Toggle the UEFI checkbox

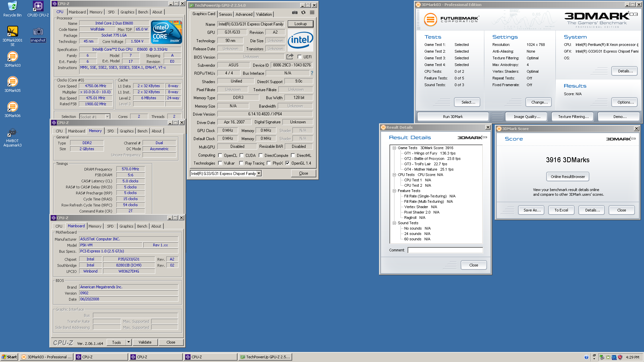tap(300, 57)
